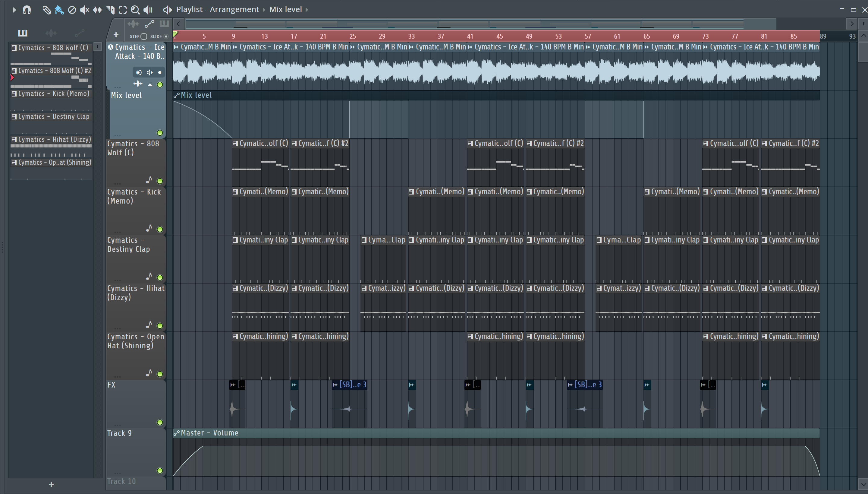Click the picker panel scrollbar handle
The image size is (868, 494).
pos(97,46)
